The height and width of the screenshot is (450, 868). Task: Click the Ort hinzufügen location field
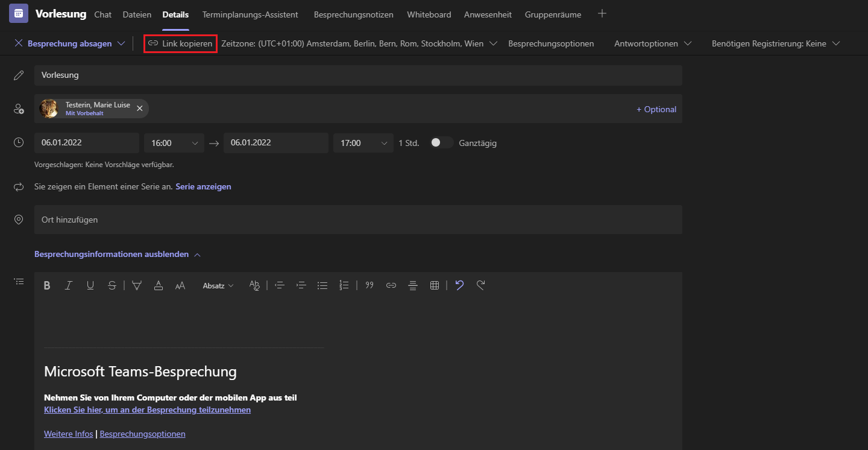click(x=358, y=220)
